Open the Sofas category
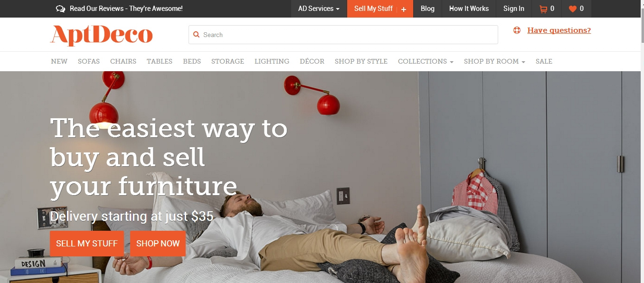644x283 pixels. click(89, 61)
